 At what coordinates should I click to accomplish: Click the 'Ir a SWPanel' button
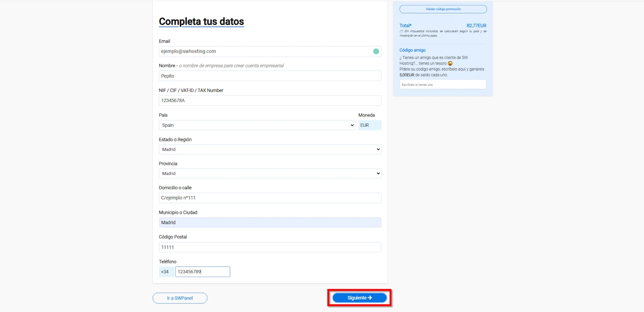180,298
